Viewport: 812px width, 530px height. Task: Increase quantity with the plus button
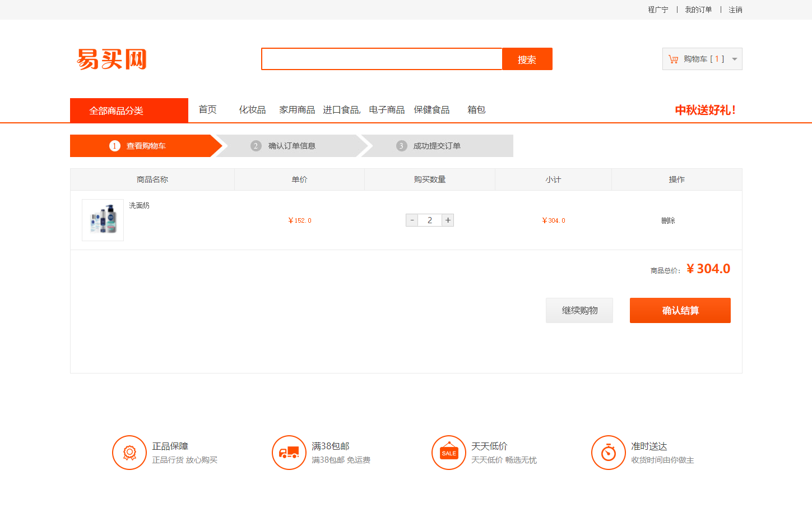(447, 220)
